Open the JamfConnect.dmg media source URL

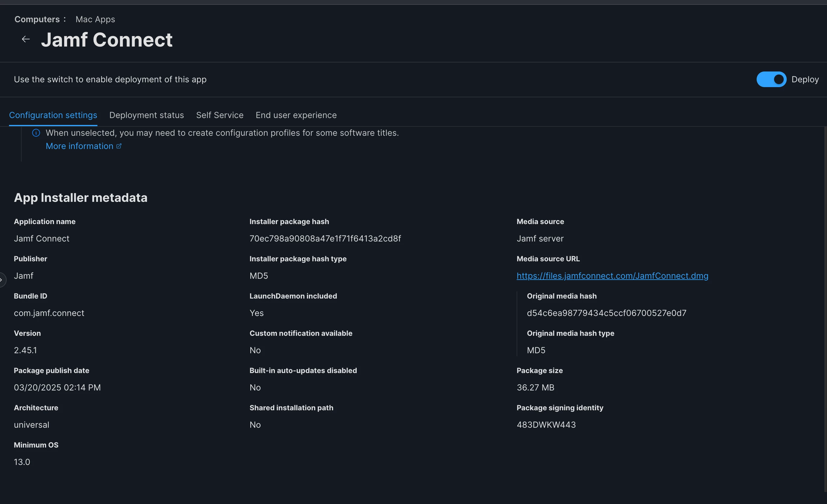point(612,276)
